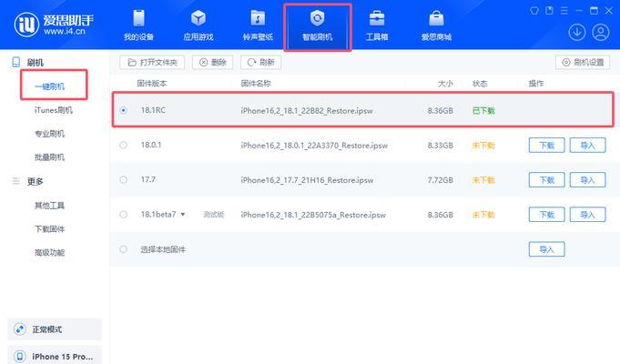The width and height of the screenshot is (620, 364).
Task: Select iTunes刷机 in sidebar
Action: (54, 110)
